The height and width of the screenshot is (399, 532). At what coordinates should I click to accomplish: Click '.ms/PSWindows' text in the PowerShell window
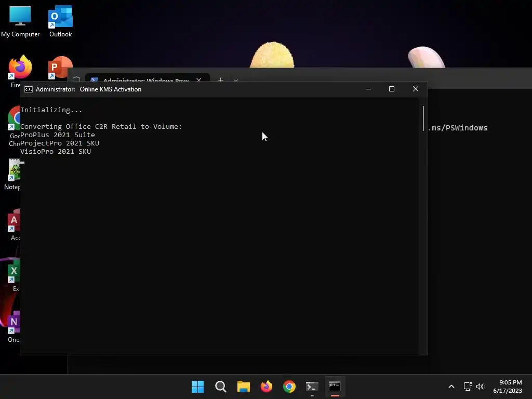coord(458,128)
